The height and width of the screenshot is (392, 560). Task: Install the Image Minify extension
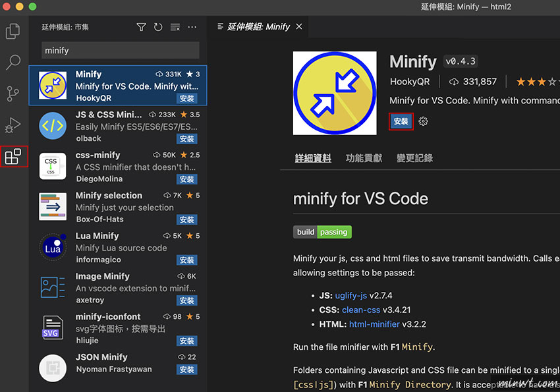187,300
